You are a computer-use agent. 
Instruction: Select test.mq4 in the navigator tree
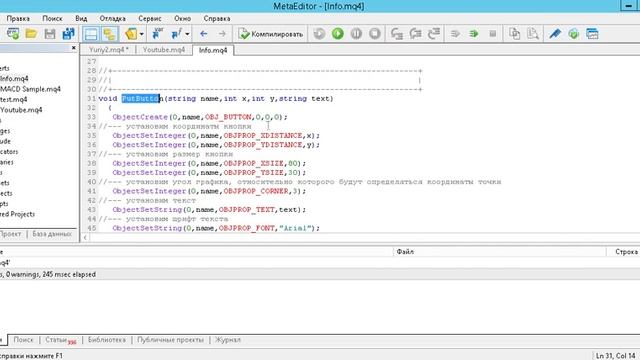[13, 99]
